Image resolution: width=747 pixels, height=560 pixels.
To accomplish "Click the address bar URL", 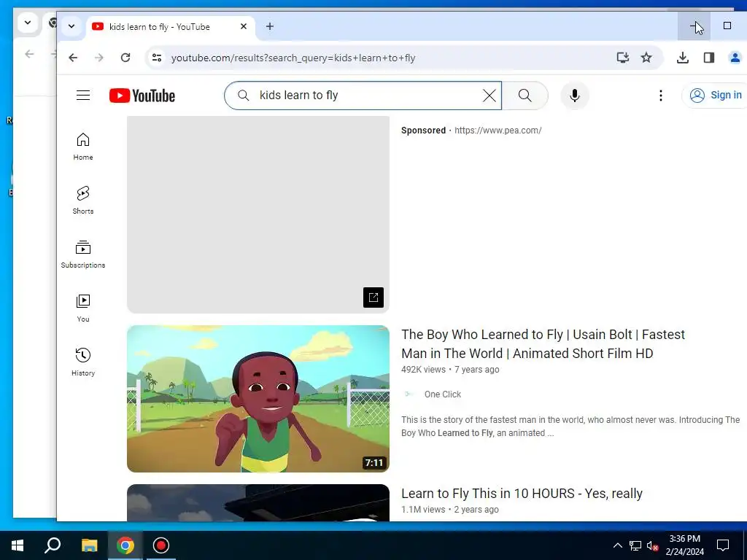I will pos(293,58).
